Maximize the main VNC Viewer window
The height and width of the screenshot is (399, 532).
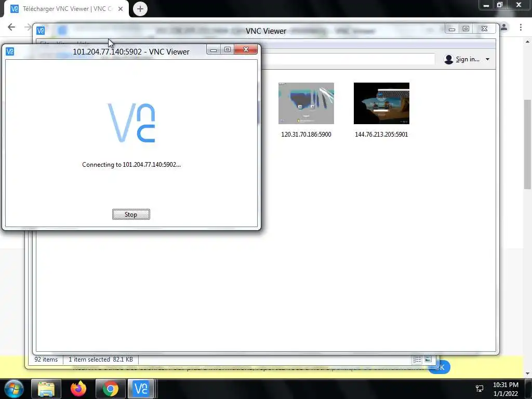[466, 29]
